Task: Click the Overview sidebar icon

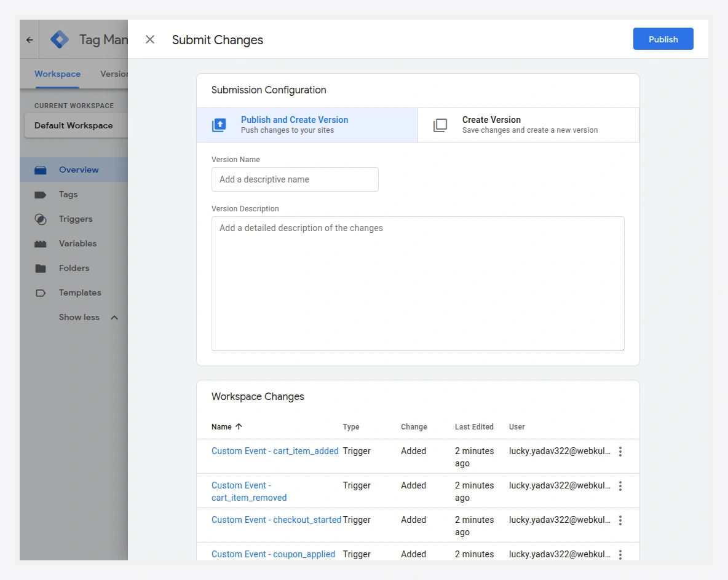Action: tap(41, 170)
